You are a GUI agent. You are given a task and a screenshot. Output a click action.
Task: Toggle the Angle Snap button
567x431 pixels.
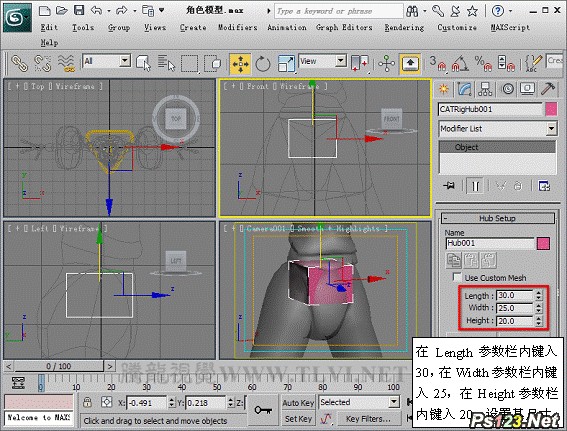[x=460, y=64]
